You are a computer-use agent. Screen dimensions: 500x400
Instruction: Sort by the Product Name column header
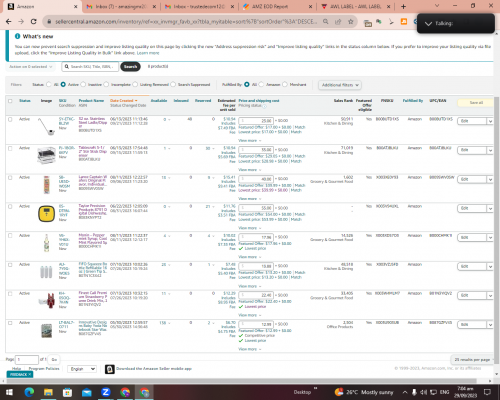(x=91, y=100)
